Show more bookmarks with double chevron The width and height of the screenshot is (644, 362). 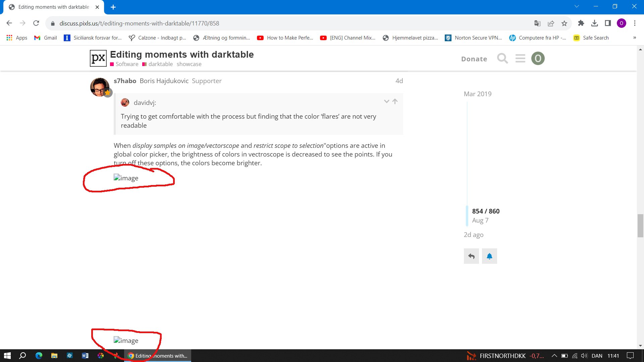(x=634, y=38)
